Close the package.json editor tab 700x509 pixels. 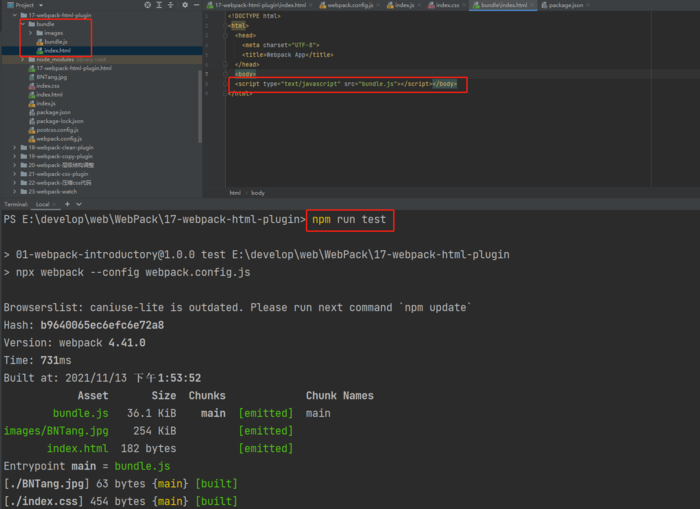[588, 5]
